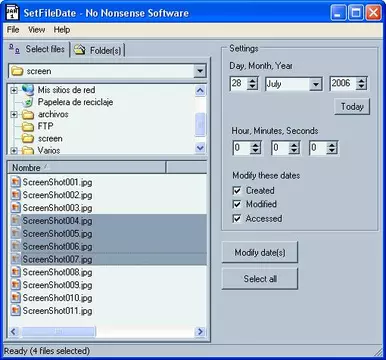The image size is (386, 360).
Task: Expand the Varios folder node
Action: click(14, 151)
